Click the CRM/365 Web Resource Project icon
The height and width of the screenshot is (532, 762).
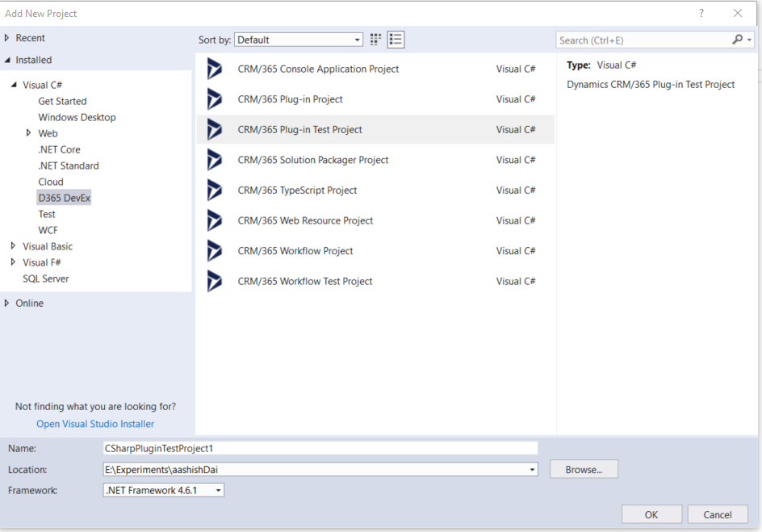(215, 220)
